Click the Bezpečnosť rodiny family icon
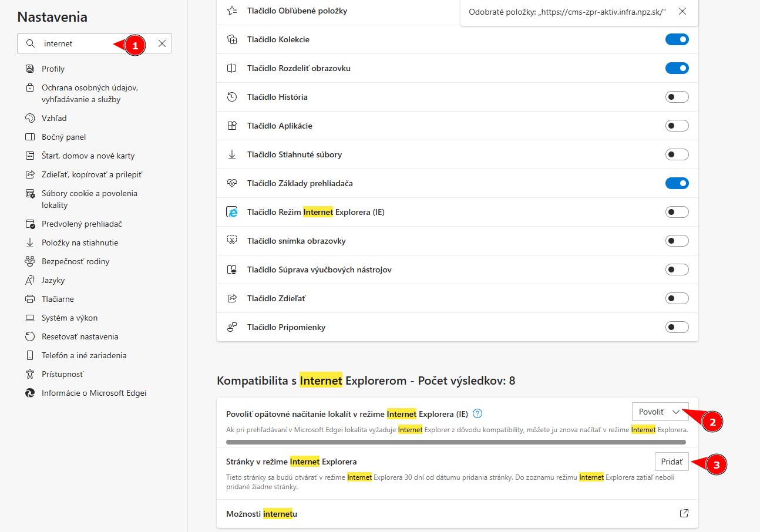Screen dimensions: 760x532 coord(30,261)
